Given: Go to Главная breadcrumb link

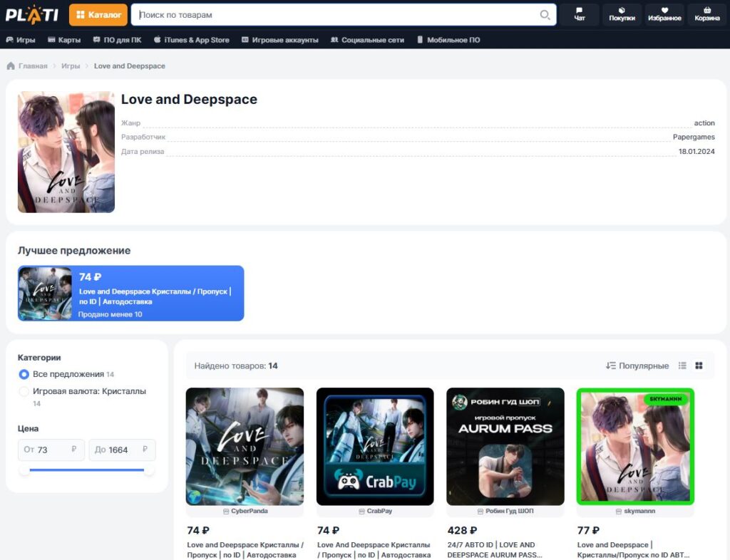Looking at the screenshot, I should coord(33,66).
